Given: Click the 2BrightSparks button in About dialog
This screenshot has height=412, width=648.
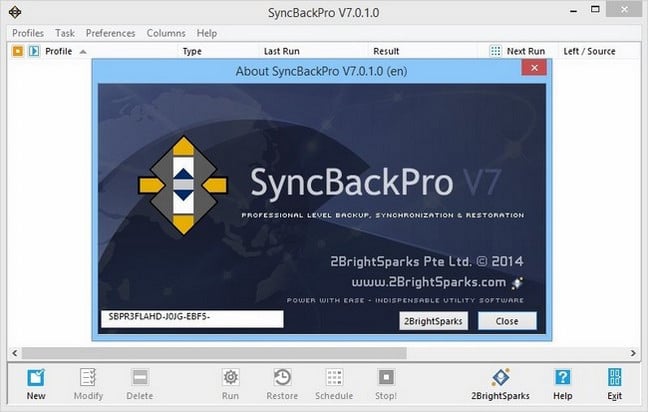Looking at the screenshot, I should point(434,321).
